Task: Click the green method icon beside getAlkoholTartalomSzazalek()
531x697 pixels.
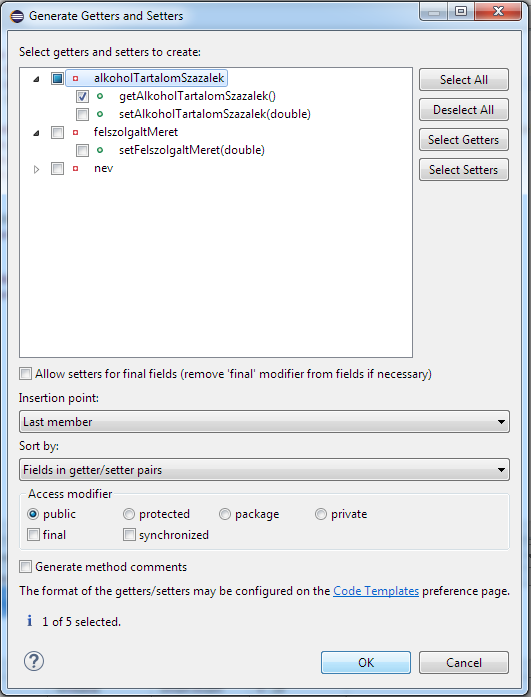Action: pos(100,96)
